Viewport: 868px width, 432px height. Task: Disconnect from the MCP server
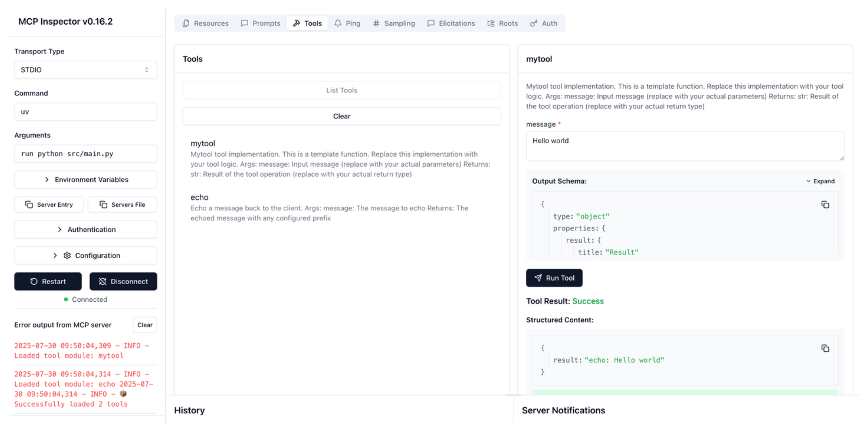tap(123, 281)
